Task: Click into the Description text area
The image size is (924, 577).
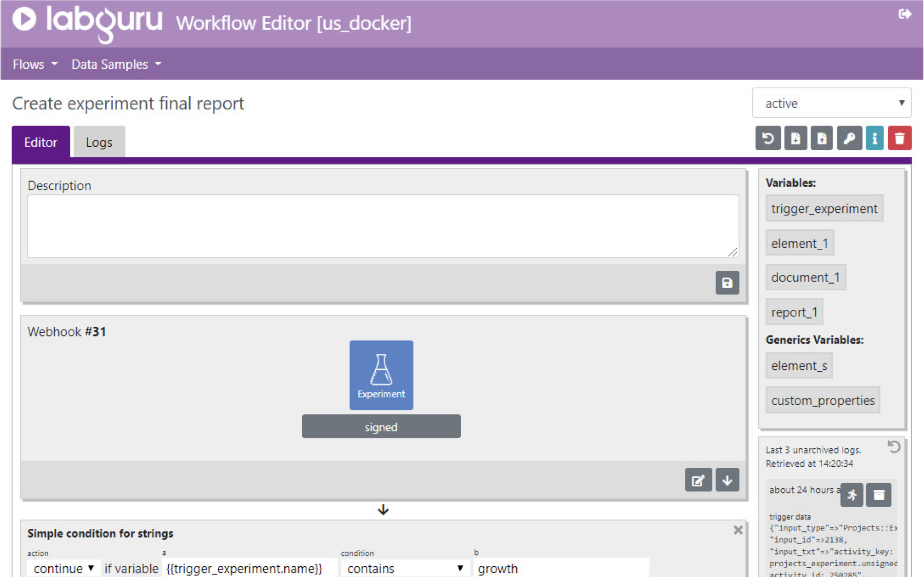Action: tap(383, 226)
